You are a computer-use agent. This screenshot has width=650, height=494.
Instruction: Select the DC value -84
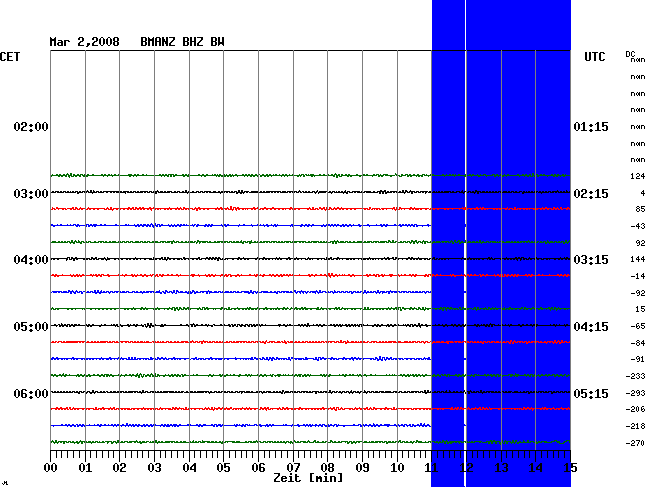pos(638,343)
